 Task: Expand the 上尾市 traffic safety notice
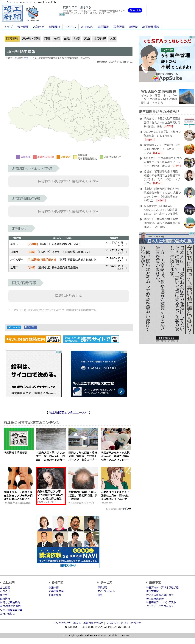pyautogui.click(x=126, y=268)
